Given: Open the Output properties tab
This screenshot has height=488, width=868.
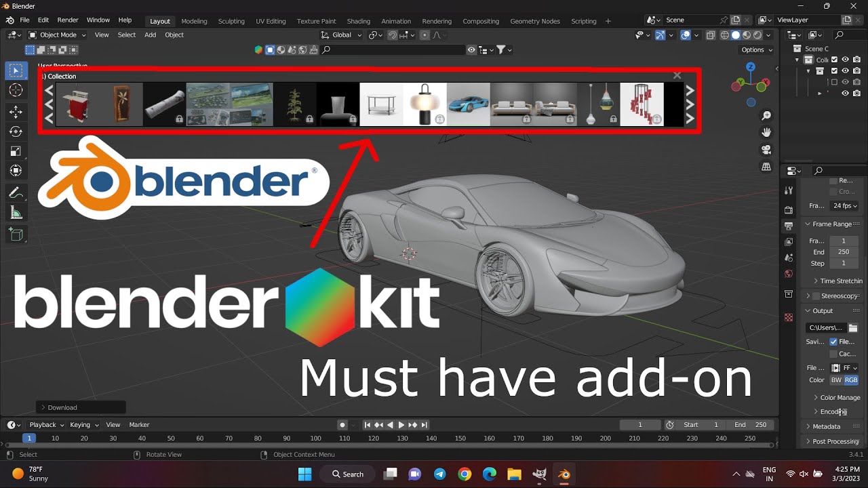Looking at the screenshot, I should [789, 226].
